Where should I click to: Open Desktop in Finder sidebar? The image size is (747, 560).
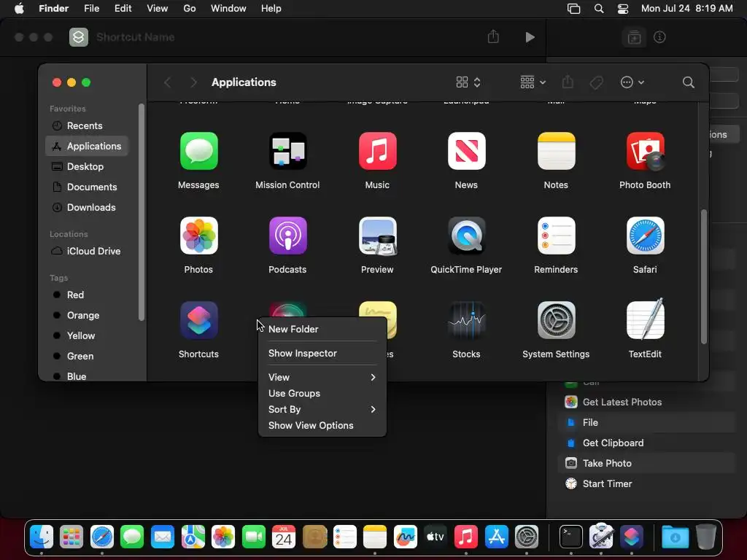coord(87,167)
